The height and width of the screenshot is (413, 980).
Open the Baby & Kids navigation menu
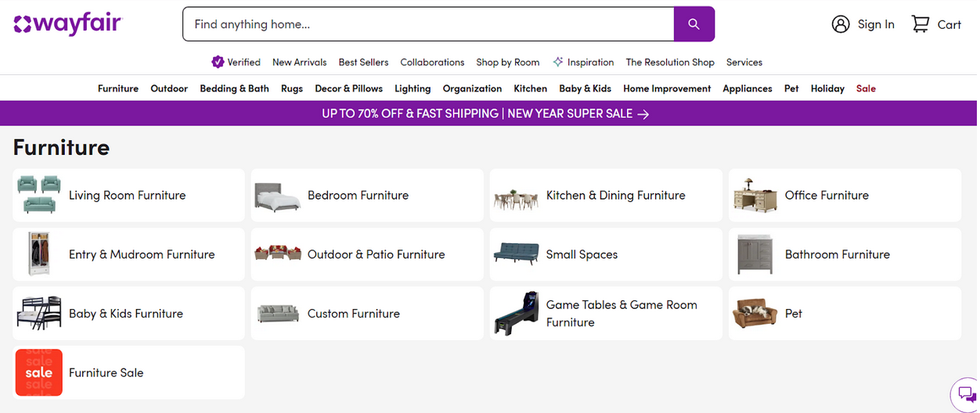coord(585,88)
